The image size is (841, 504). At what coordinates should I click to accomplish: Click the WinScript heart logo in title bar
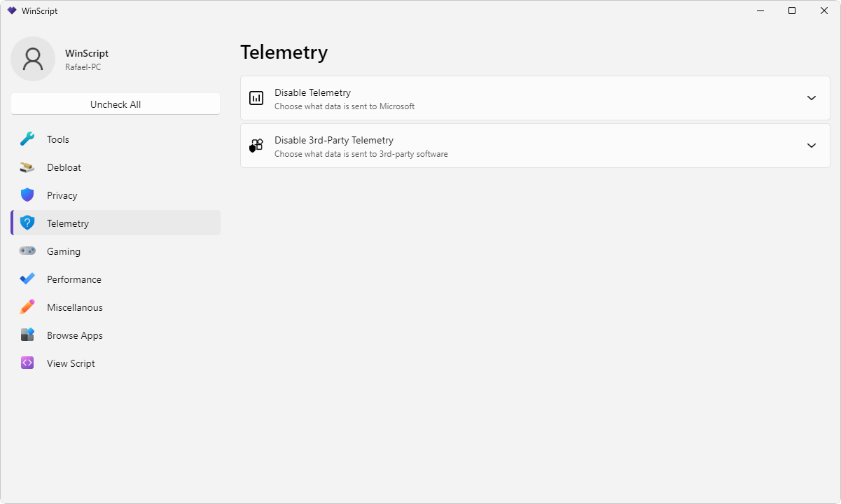[x=12, y=10]
